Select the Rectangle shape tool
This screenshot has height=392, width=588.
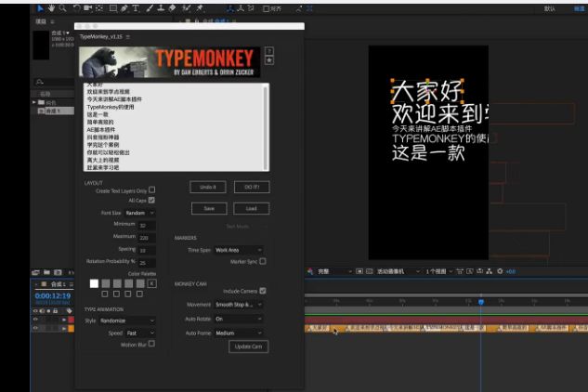pyautogui.click(x=112, y=7)
